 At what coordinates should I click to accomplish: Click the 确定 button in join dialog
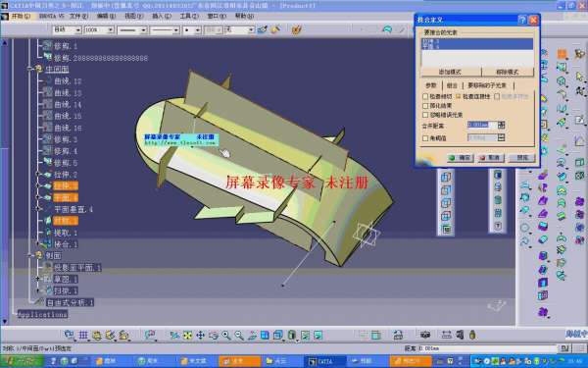(461, 158)
